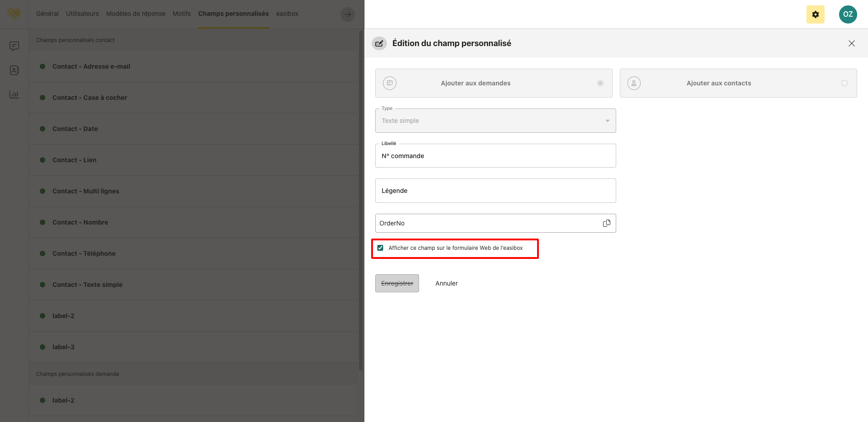Select the Ajouter aux demandes radio option
This screenshot has height=422, width=868.
pos(600,83)
